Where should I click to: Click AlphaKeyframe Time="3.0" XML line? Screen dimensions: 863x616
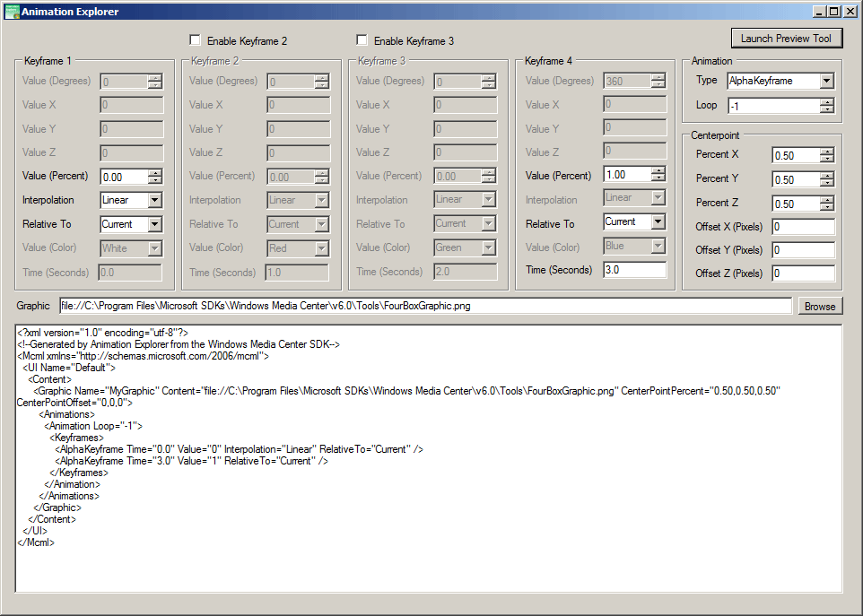coord(192,461)
